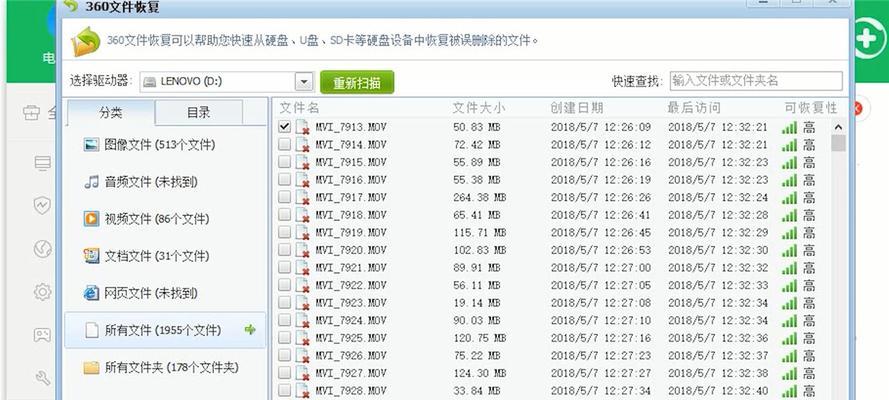Screen dimensions: 889x400
Task: Switch to the 目录 tab
Action: tap(198, 112)
